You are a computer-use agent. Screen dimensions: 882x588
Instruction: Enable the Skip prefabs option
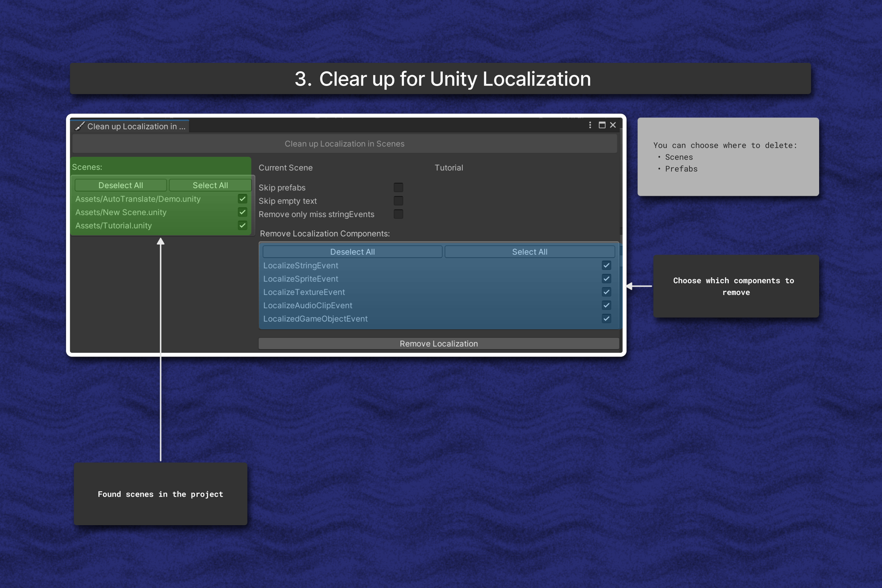click(x=398, y=187)
